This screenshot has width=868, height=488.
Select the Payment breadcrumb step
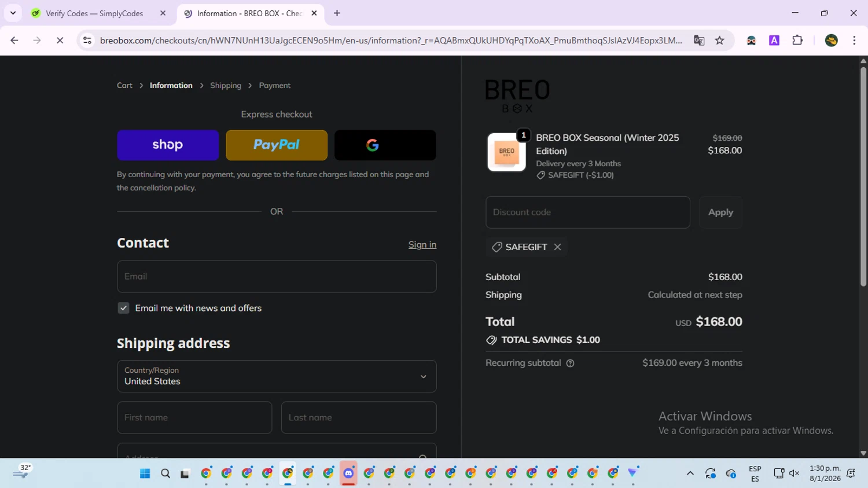[275, 85]
